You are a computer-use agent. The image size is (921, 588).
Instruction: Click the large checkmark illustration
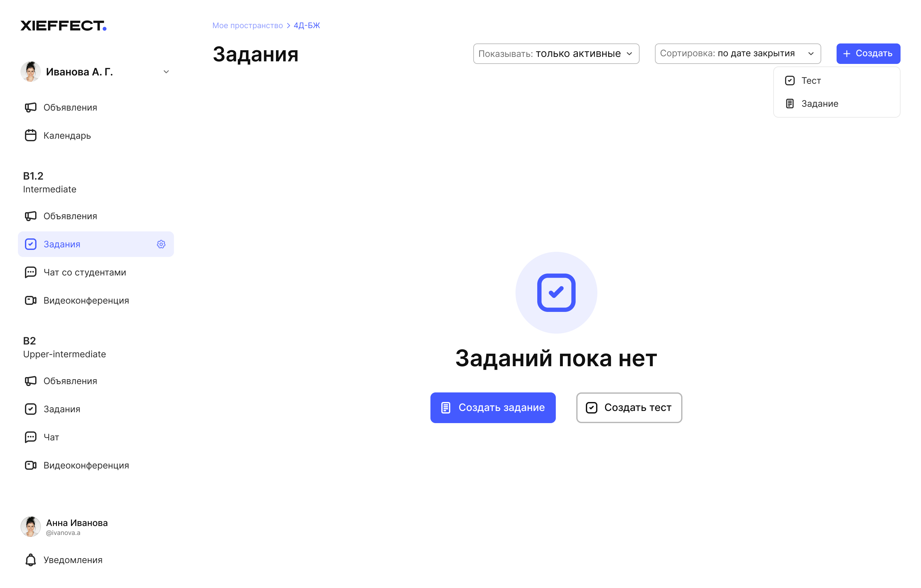coord(556,292)
